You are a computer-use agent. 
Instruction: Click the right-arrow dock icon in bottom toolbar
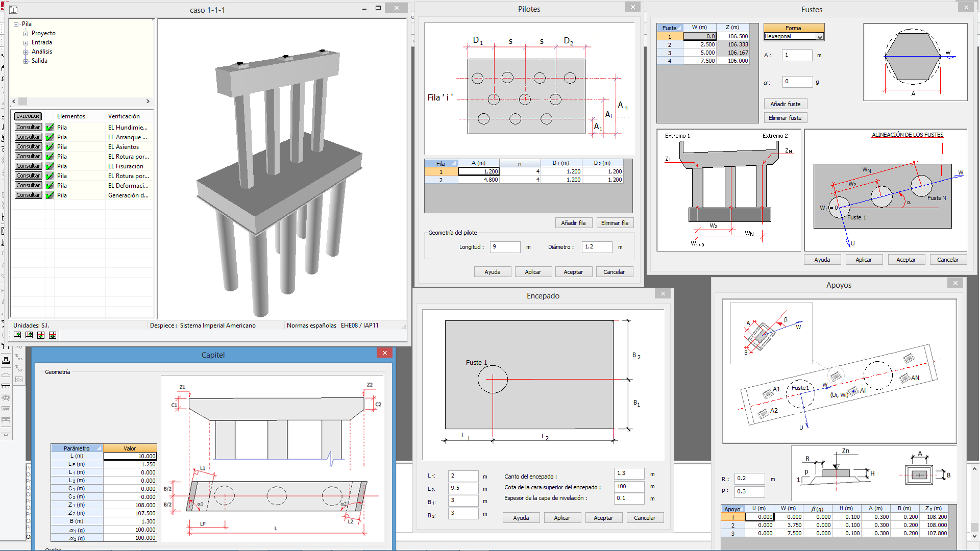coord(17,335)
